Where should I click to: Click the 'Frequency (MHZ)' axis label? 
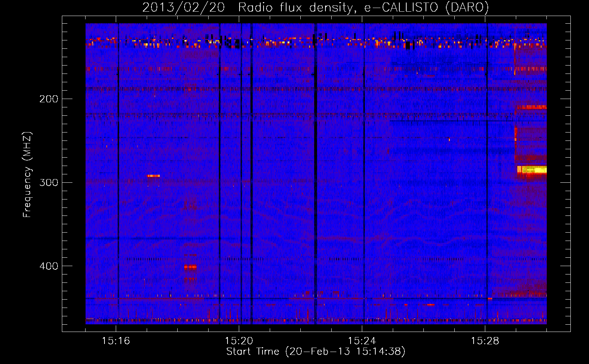pyautogui.click(x=27, y=174)
